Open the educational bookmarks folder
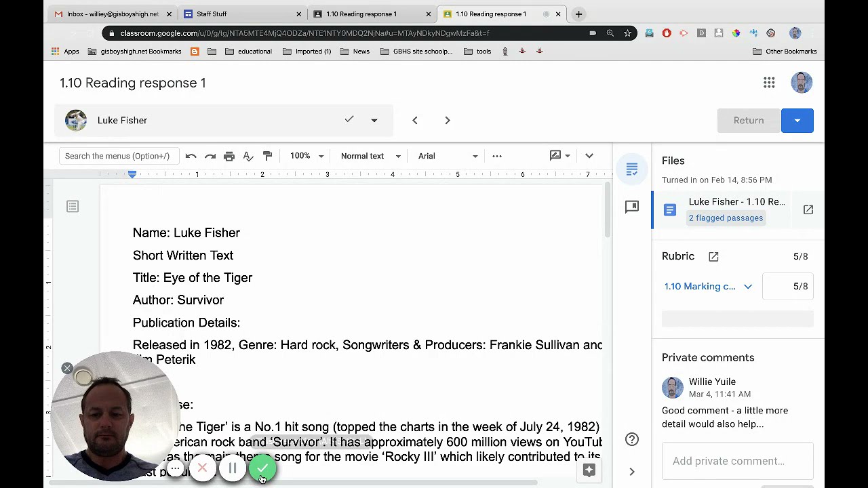Screen dimensions: 868x488 (248, 52)
